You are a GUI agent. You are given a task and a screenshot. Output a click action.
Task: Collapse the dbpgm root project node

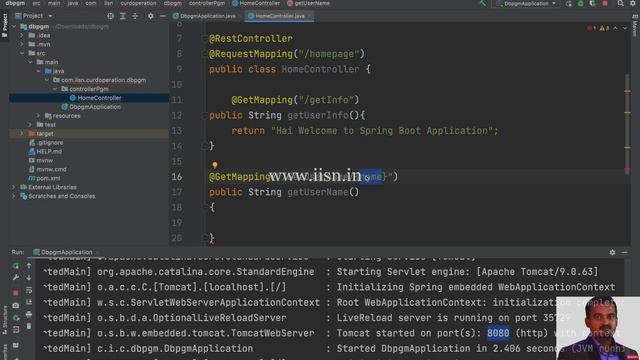click(x=14, y=27)
